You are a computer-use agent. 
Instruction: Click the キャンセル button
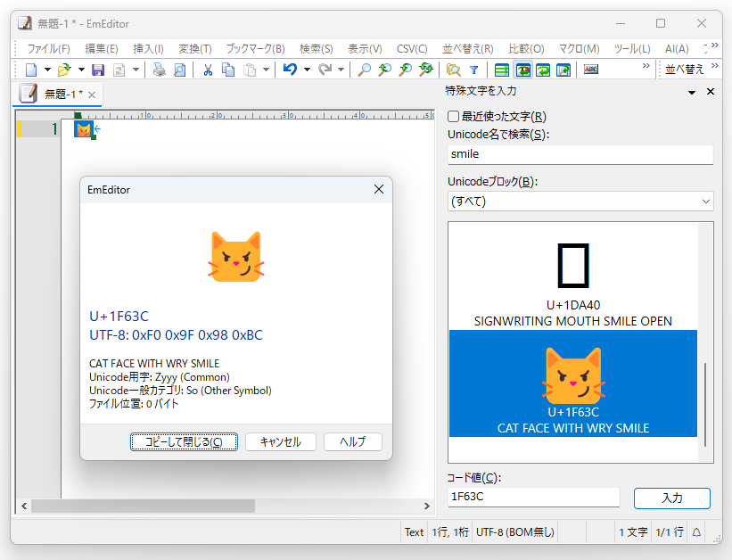281,441
